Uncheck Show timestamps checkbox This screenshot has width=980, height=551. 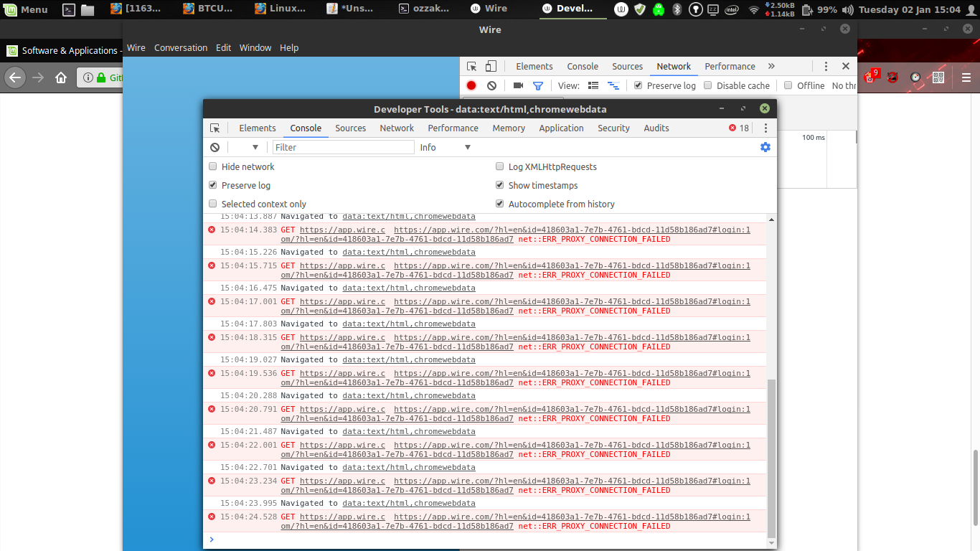(500, 185)
